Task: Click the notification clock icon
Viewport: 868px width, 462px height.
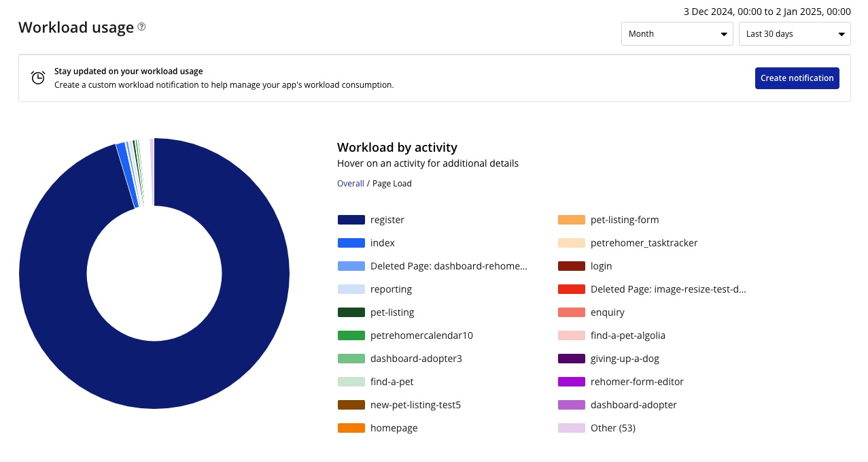Action: (x=38, y=78)
